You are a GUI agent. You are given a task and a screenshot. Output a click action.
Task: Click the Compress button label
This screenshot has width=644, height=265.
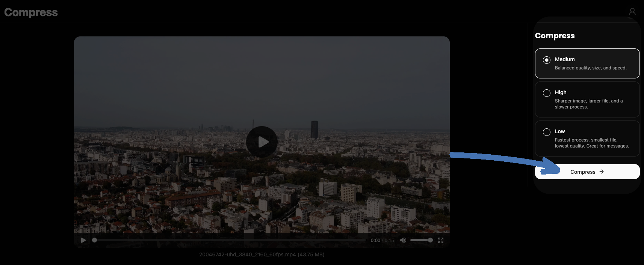pos(582,172)
